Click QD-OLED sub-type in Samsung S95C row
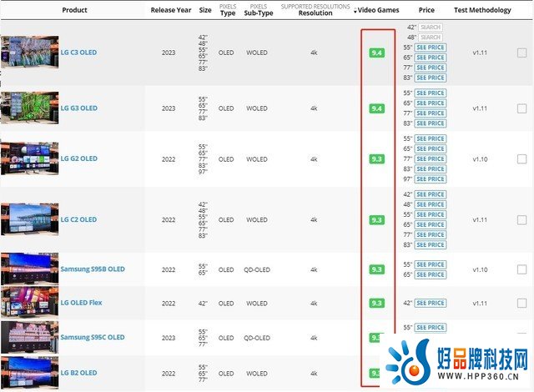Viewport: 534px width, 392px height. [257, 338]
